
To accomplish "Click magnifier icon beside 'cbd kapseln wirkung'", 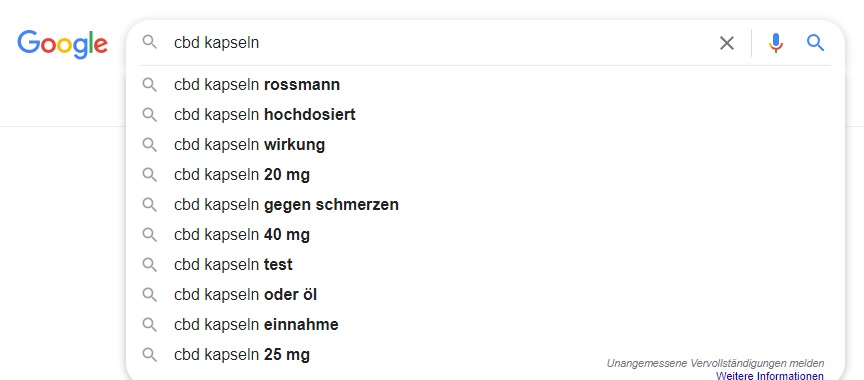I will [x=149, y=144].
